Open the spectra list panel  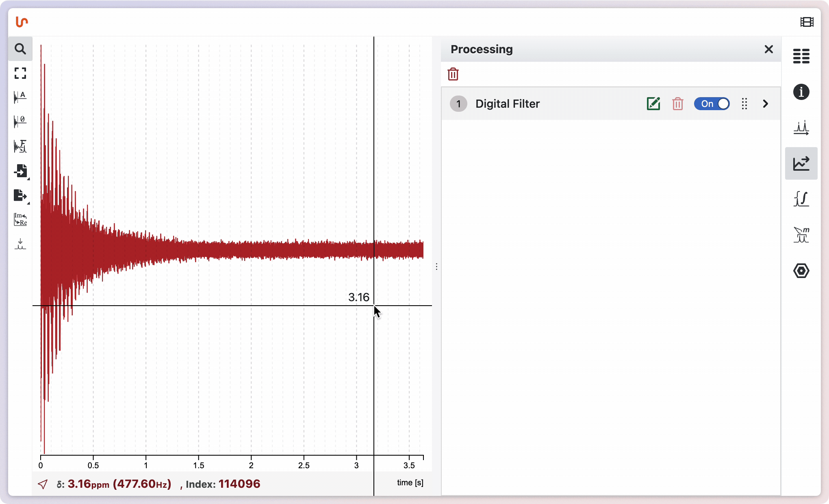801,56
